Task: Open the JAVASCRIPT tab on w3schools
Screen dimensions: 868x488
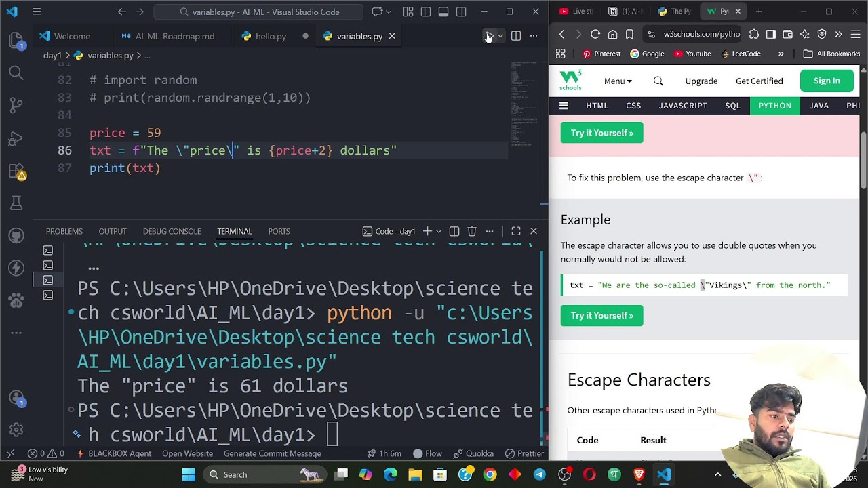Action: click(x=683, y=106)
